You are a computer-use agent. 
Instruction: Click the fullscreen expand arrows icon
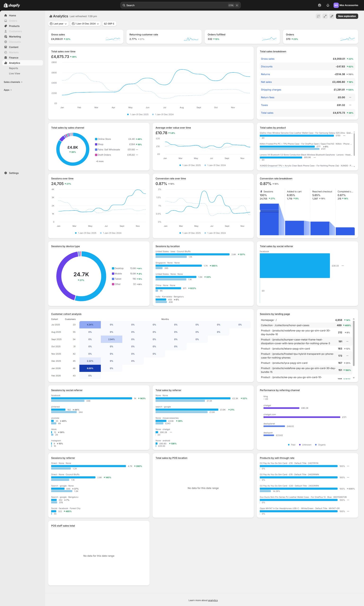point(325,16)
